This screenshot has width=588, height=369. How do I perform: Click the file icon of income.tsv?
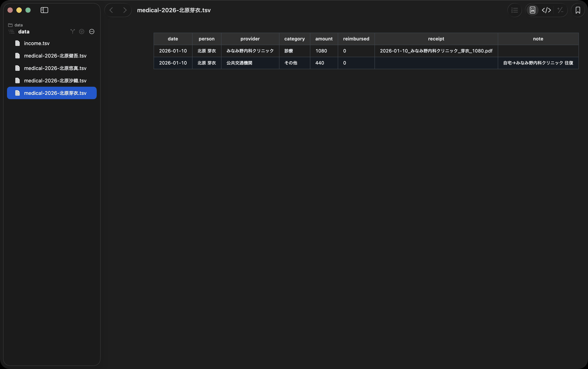click(17, 43)
